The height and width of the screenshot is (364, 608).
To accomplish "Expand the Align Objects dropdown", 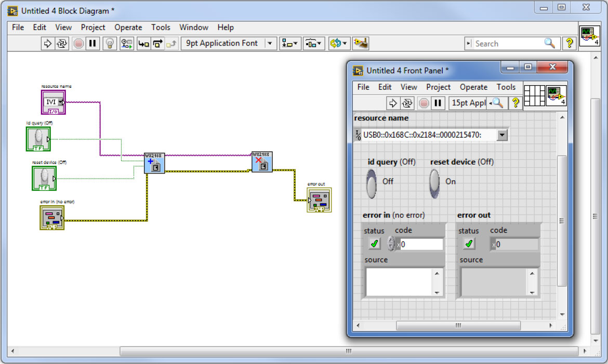I will coord(290,44).
